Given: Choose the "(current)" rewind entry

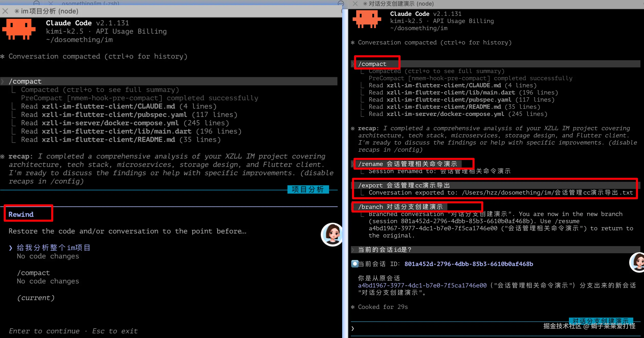Looking at the screenshot, I should pyautogui.click(x=36, y=298).
